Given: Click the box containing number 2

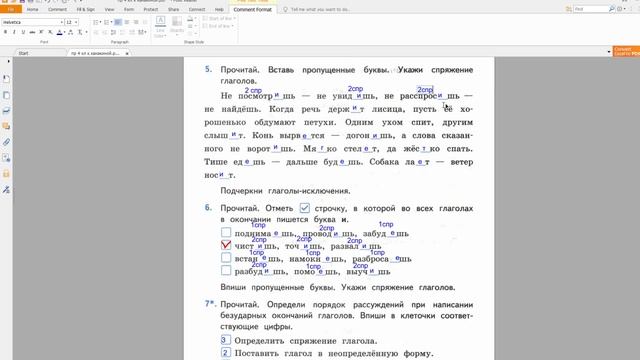Looking at the screenshot, I should click(x=225, y=352).
